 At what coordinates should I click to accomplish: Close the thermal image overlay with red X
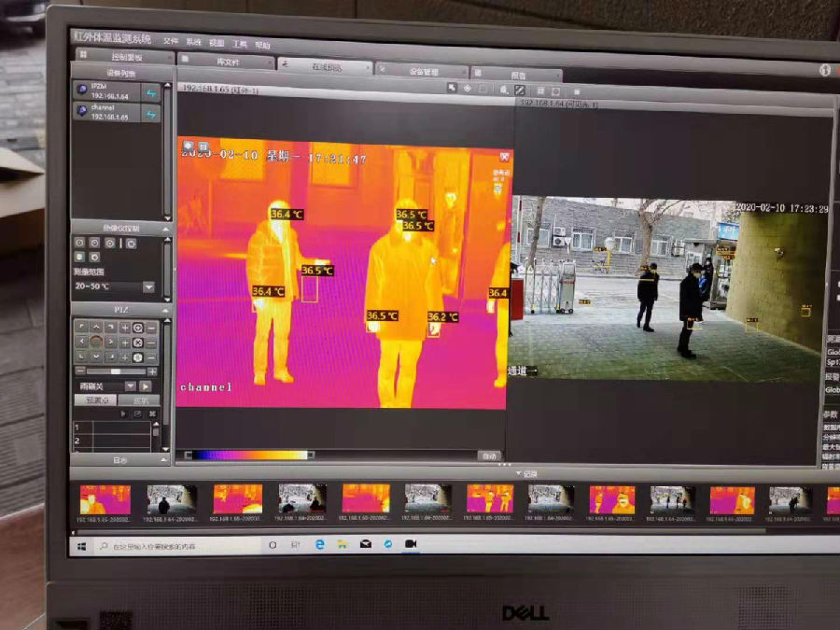(x=504, y=157)
